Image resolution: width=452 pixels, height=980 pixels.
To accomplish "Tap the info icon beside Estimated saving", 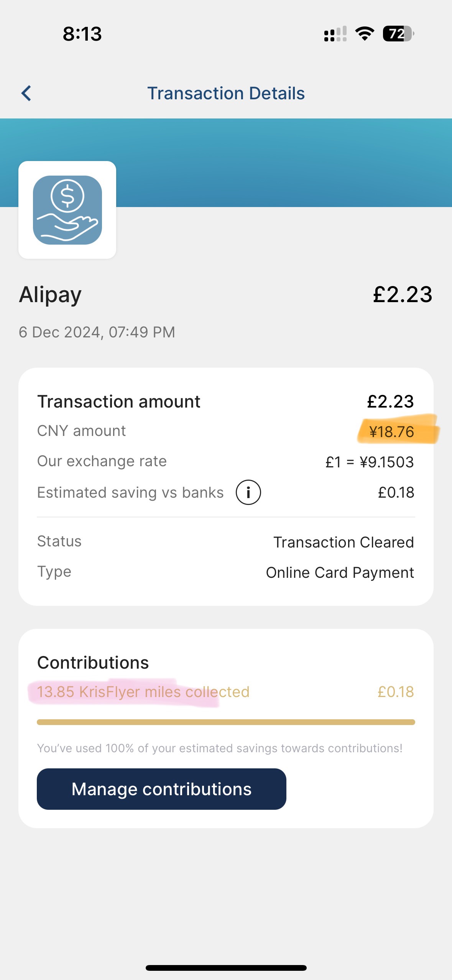I will [248, 492].
